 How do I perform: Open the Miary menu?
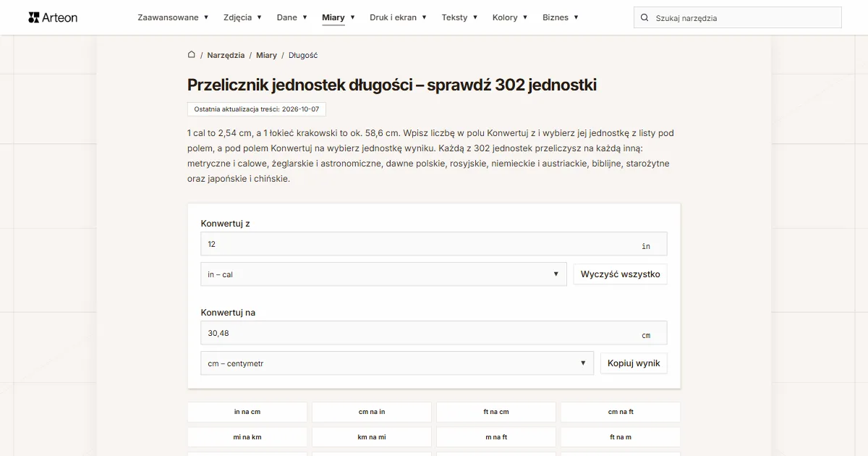click(339, 17)
